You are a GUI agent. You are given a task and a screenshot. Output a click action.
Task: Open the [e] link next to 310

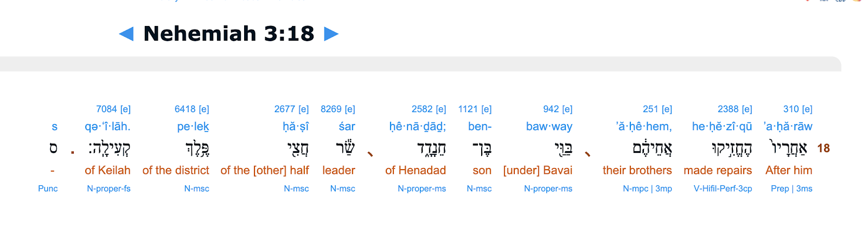point(806,109)
